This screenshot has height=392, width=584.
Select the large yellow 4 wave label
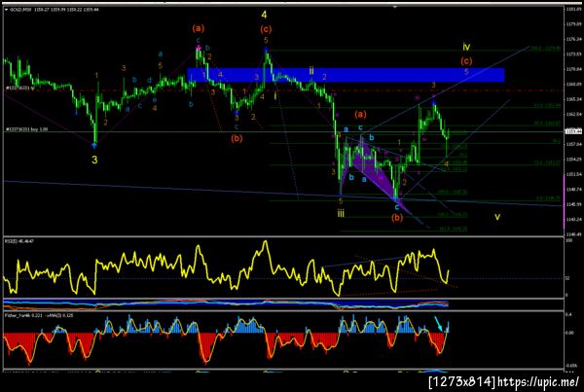click(x=264, y=15)
